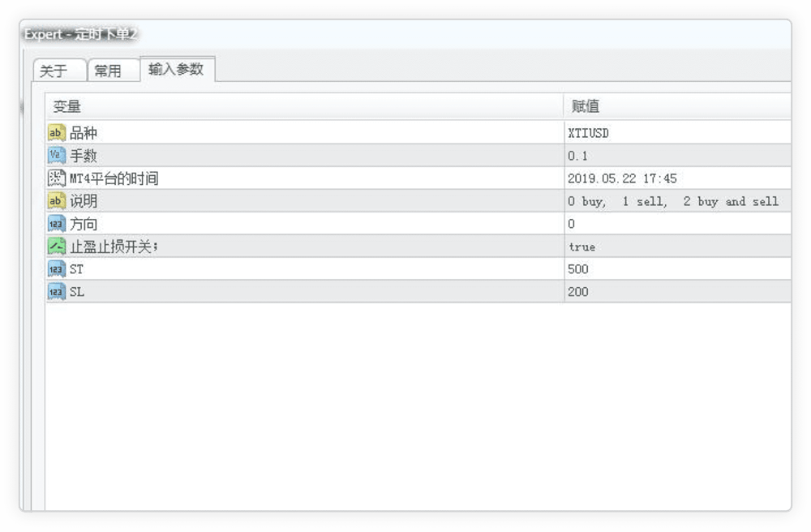Click the 变量 column header
Image resolution: width=811 pixels, height=532 pixels.
(x=65, y=105)
